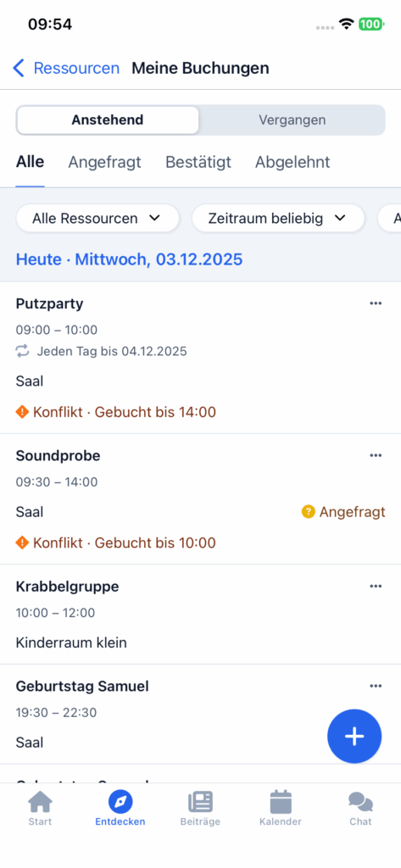
Task: Select the Abgelehnt tab
Action: tap(292, 162)
